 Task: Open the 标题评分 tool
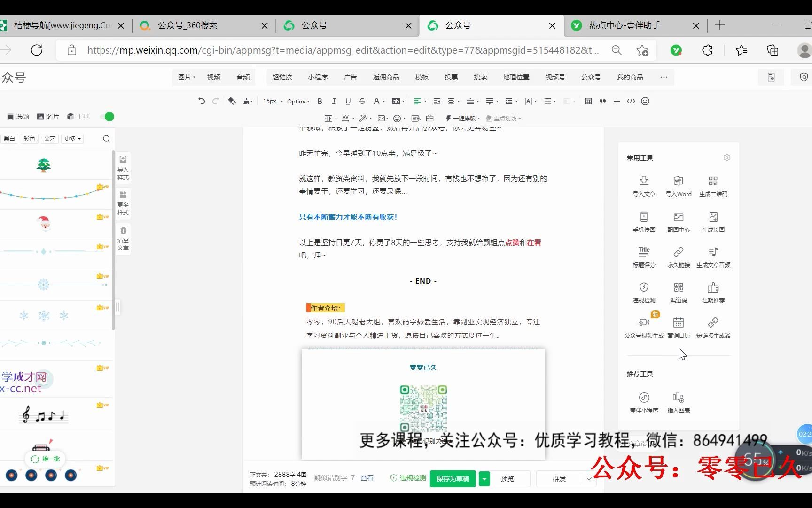(x=644, y=257)
